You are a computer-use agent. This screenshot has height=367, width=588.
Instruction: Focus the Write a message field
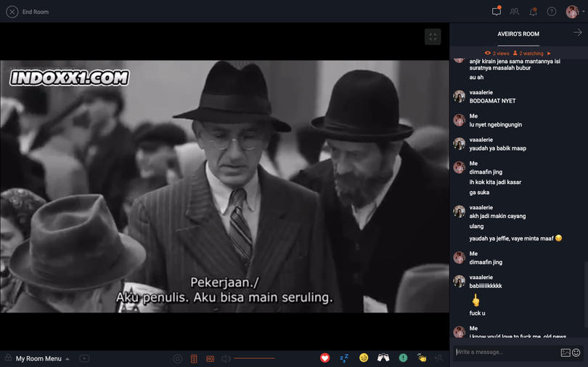click(x=506, y=352)
